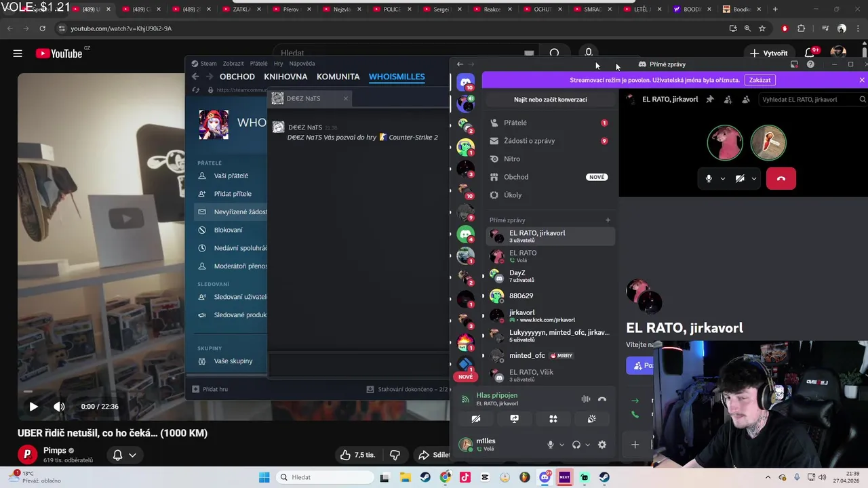Dislike the YouTube video
Image resolution: width=868 pixels, height=488 pixels.
click(x=395, y=455)
